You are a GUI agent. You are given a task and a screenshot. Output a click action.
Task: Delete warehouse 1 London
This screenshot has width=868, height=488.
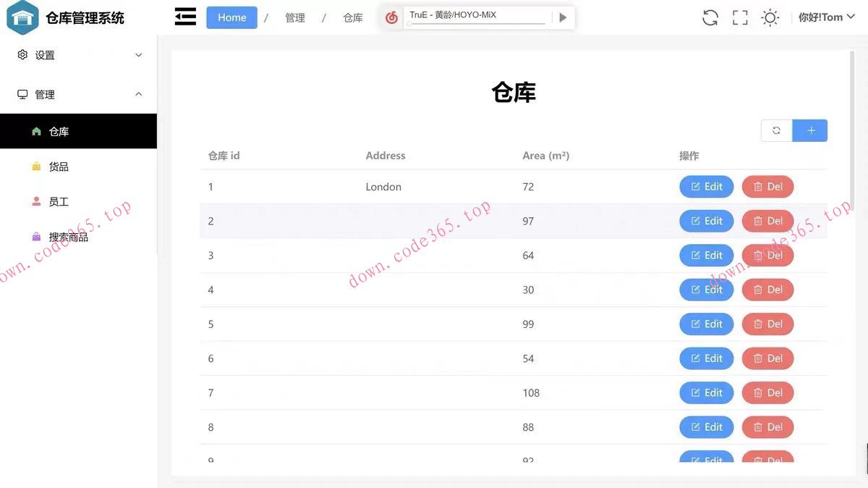tap(767, 187)
